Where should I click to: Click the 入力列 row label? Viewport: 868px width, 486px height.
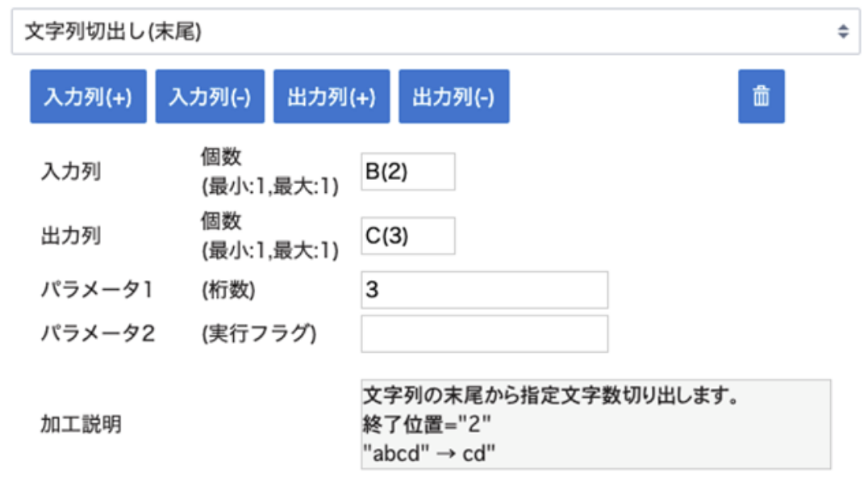(x=71, y=171)
